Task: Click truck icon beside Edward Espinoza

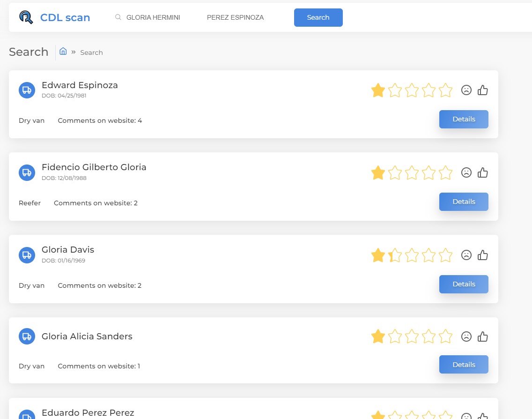Action: [27, 90]
